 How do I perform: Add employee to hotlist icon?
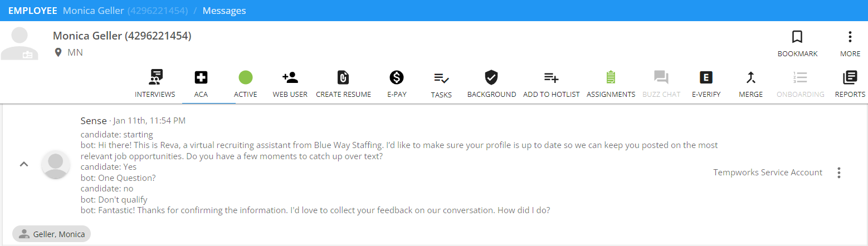click(x=551, y=78)
